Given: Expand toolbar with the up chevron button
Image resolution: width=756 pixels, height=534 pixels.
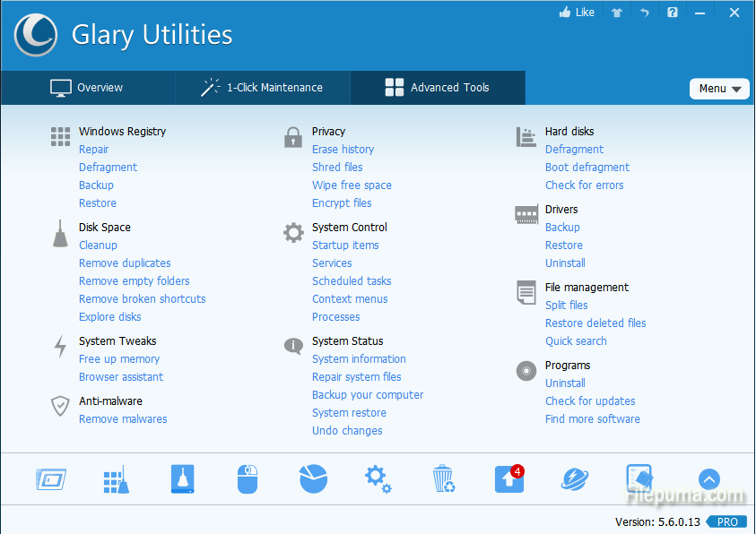Looking at the screenshot, I should (x=708, y=479).
